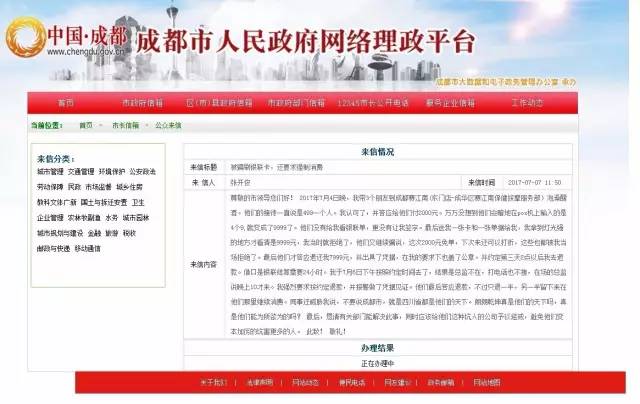Click the 成都市人民政府网络理政平台 banner title
Viewport: 640px width, 404px height.
coord(305,41)
